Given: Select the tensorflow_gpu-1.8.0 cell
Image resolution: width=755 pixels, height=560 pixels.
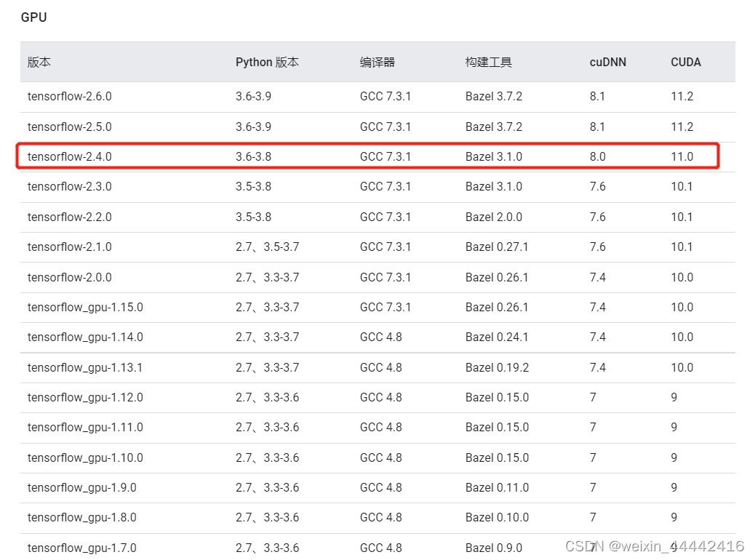Looking at the screenshot, I should pyautogui.click(x=82, y=518).
